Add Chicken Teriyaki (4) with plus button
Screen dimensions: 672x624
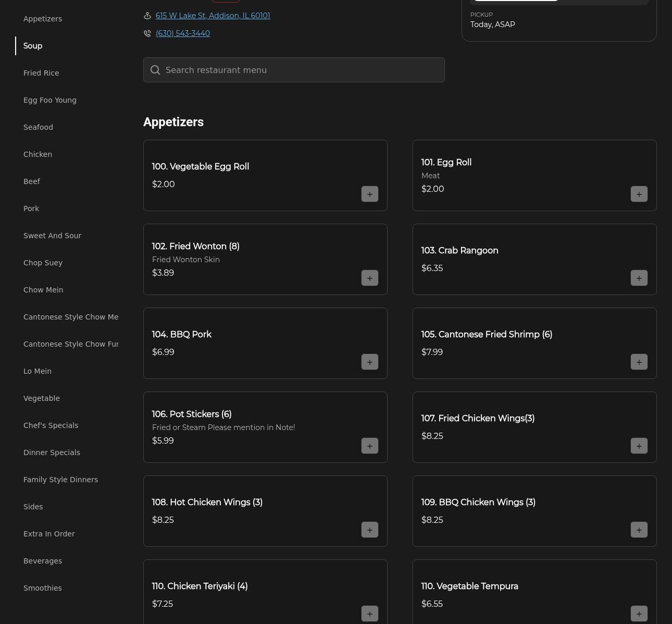tap(369, 614)
